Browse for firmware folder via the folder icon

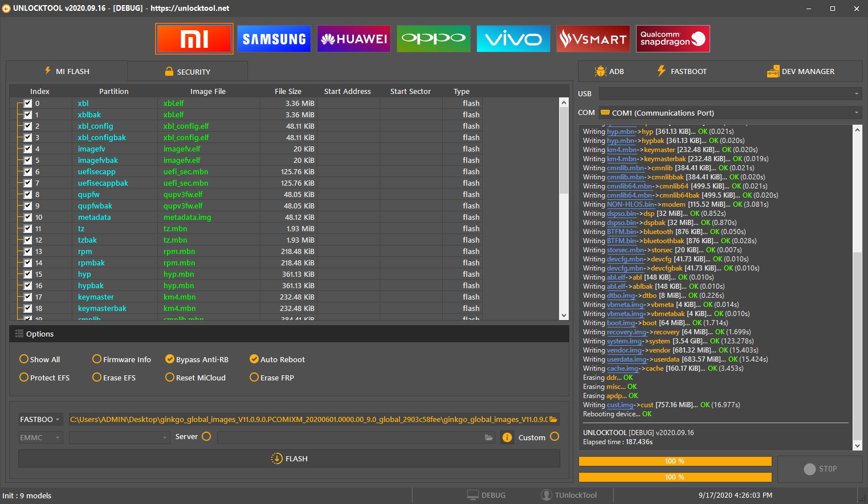(553, 419)
